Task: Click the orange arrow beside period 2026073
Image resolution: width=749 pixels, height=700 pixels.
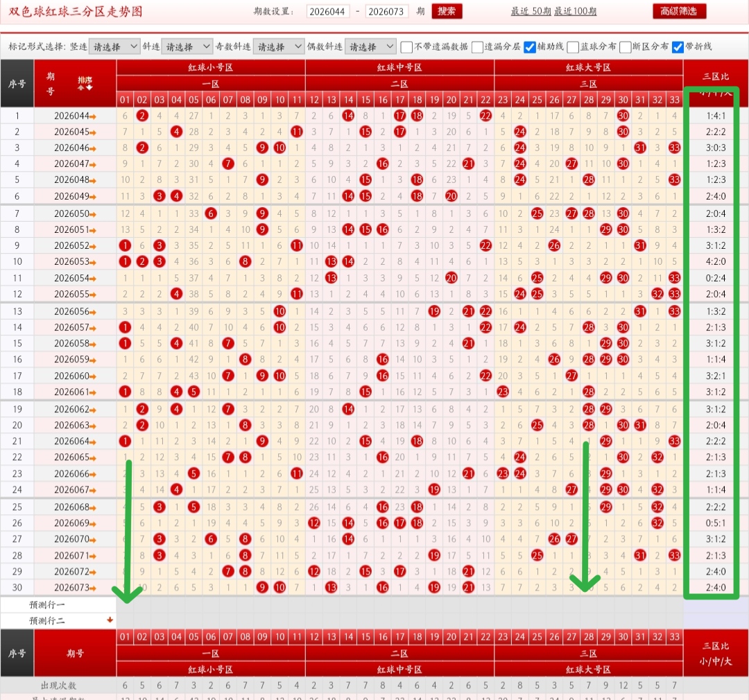Action: pos(93,588)
